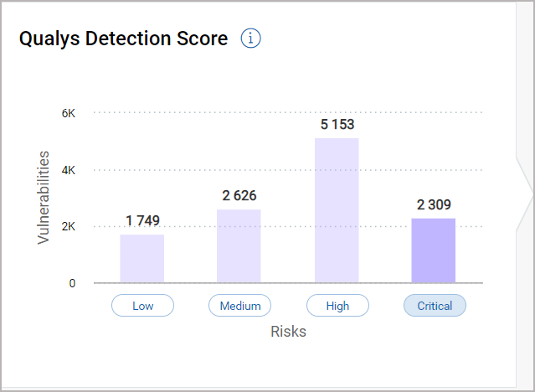535x392 pixels.
Task: Click the 6K axis tick label
Action: [x=69, y=112]
